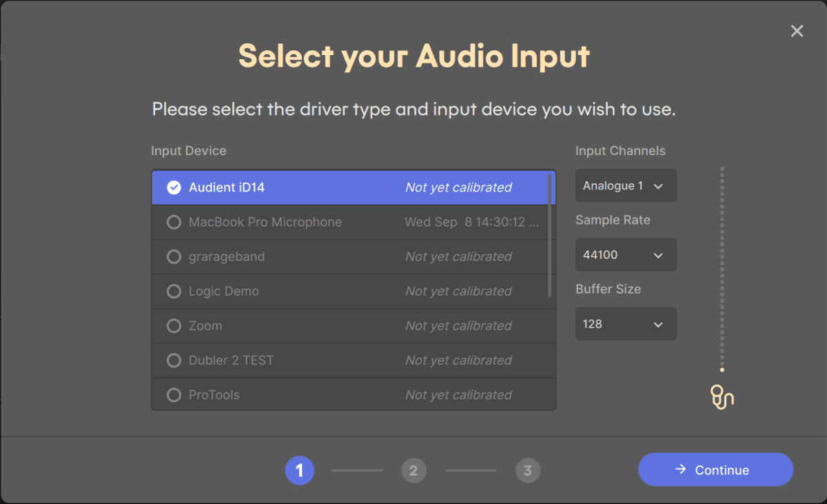Select the Zoom input device
Screen dimensions: 827x504
point(276,325)
